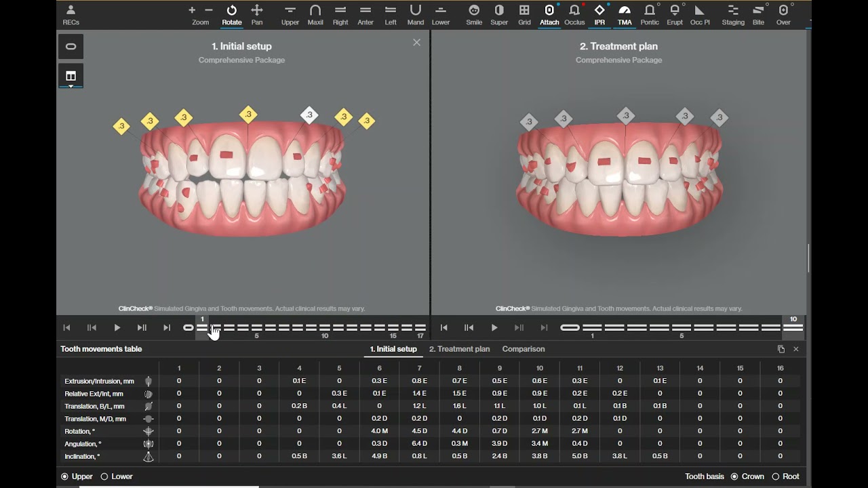Click tooth column header 8
The width and height of the screenshot is (868, 488).
459,368
